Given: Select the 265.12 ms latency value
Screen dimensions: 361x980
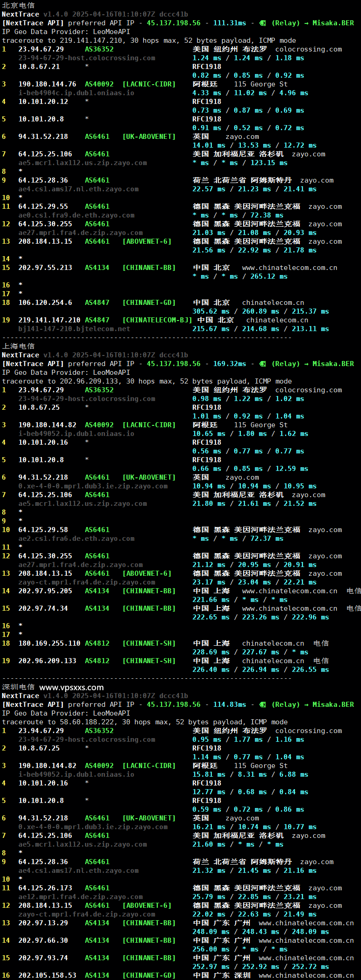Looking at the screenshot, I should click(269, 276).
